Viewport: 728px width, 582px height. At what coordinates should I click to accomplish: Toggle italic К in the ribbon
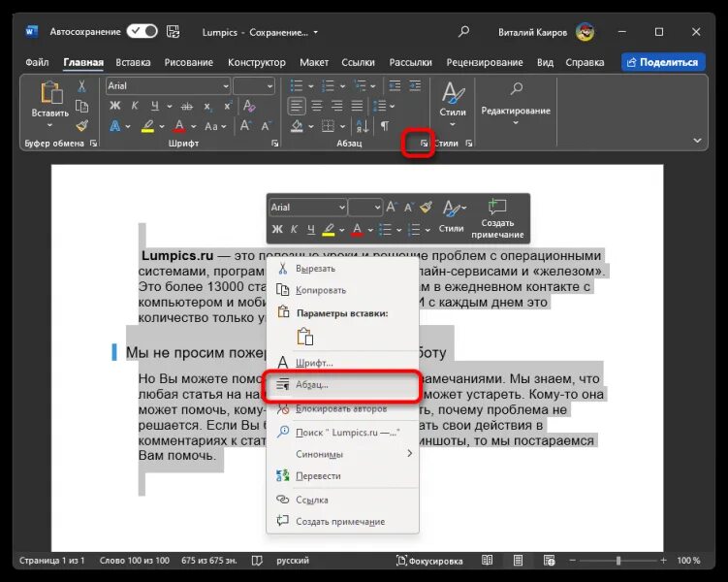[135, 106]
